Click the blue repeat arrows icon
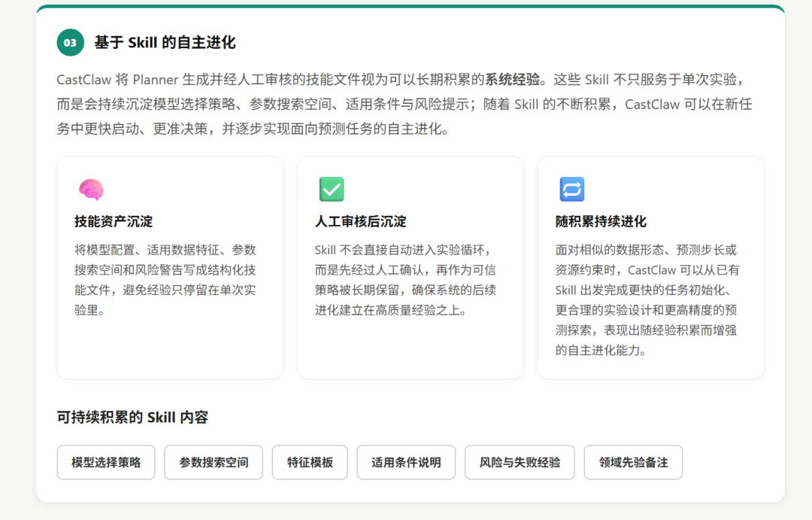 (x=571, y=189)
